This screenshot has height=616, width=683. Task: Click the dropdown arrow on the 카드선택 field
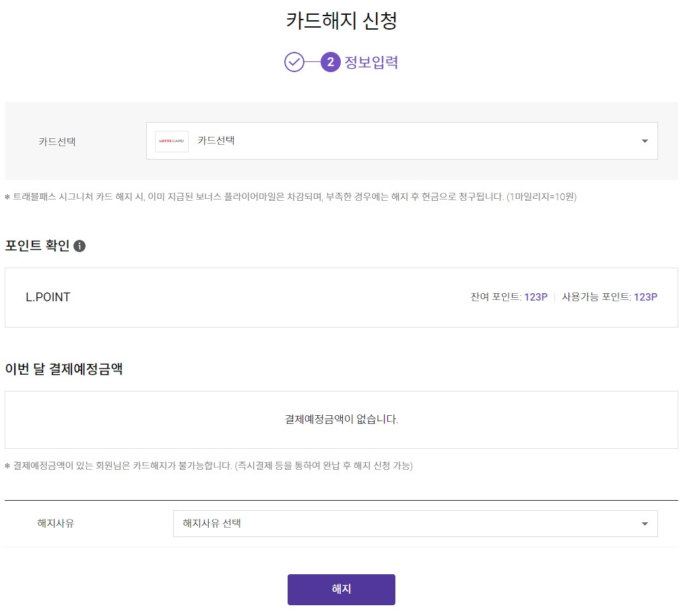pos(645,141)
